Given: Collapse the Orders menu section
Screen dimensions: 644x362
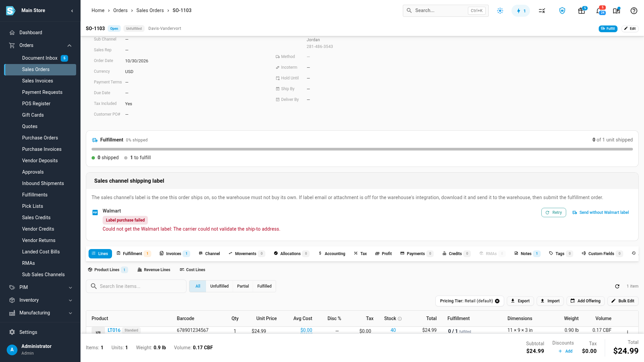Looking at the screenshot, I should (69, 45).
